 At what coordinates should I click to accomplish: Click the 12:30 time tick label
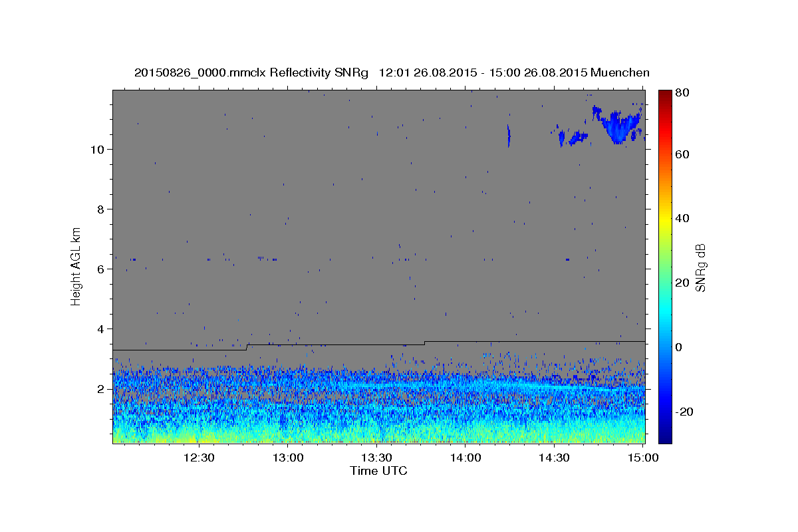[x=198, y=458]
